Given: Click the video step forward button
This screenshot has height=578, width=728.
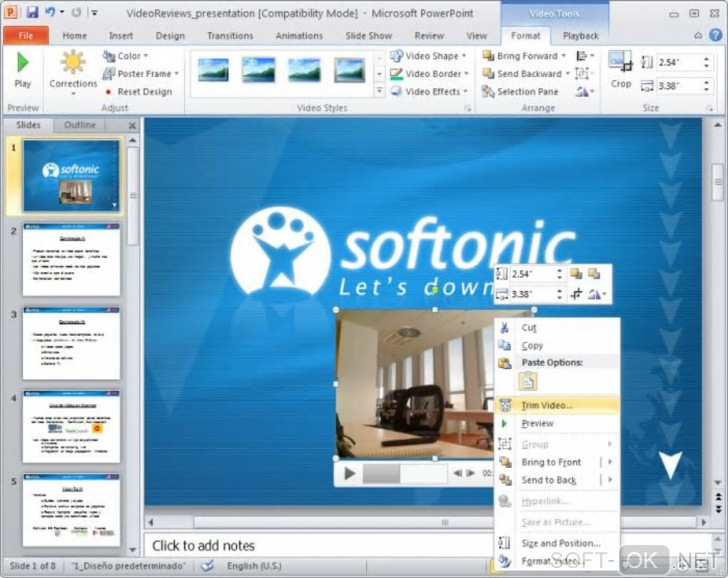Looking at the screenshot, I should click(x=471, y=473).
